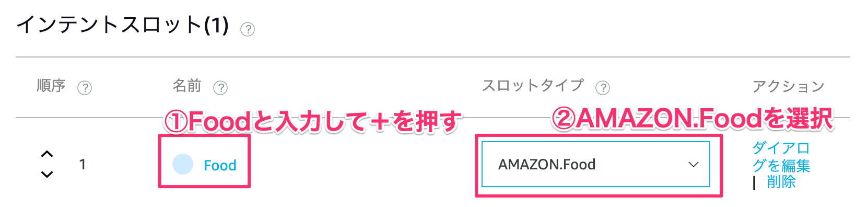Click the スロットタイプ column header
The height and width of the screenshot is (207, 868).
[533, 85]
